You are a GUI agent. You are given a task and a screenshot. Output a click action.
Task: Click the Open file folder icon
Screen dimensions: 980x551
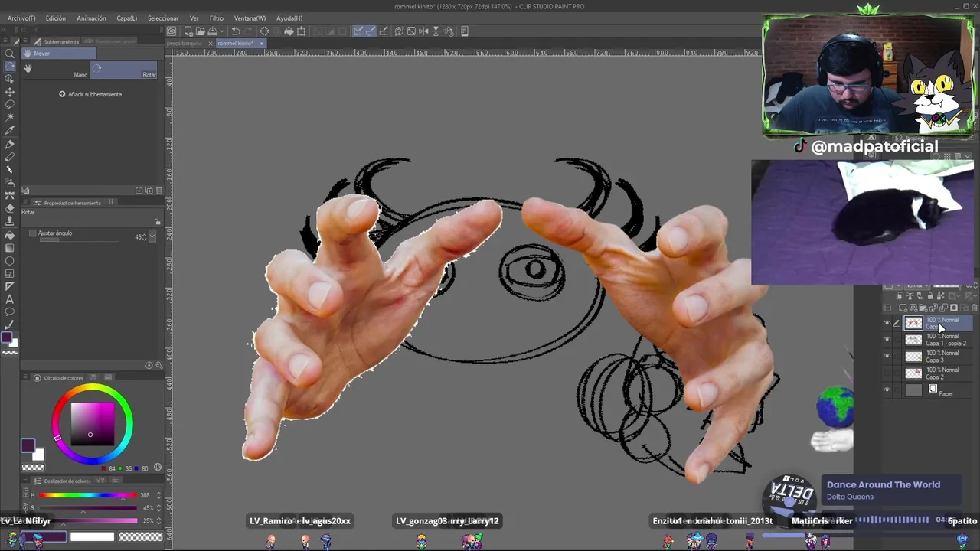pos(200,31)
